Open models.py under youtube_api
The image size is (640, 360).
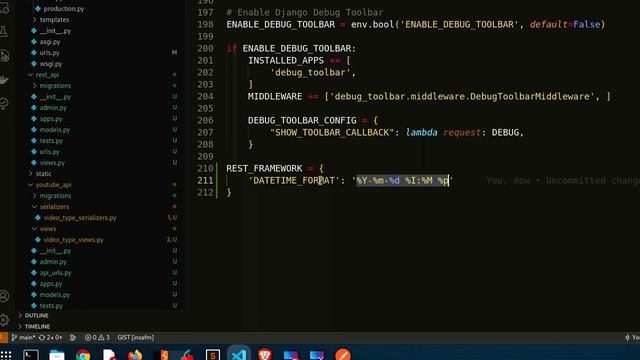[55, 295]
